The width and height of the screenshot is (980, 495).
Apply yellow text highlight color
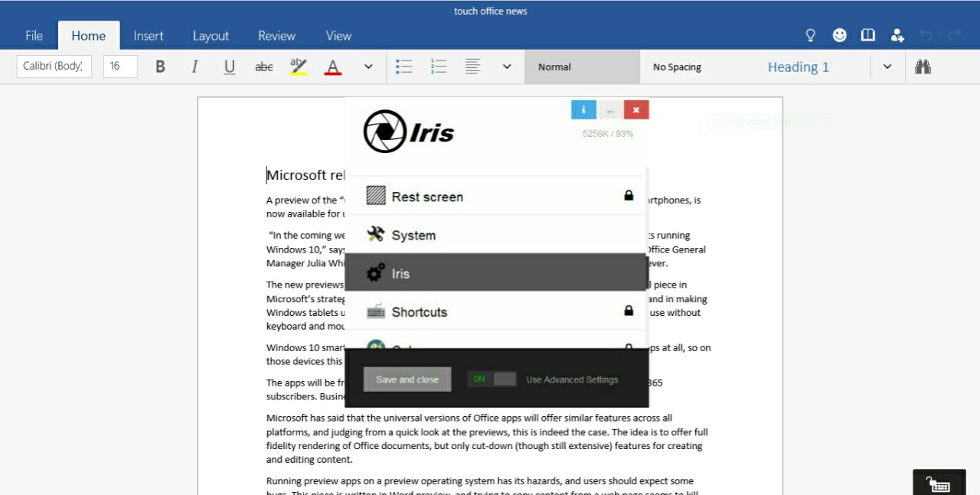[x=299, y=67]
